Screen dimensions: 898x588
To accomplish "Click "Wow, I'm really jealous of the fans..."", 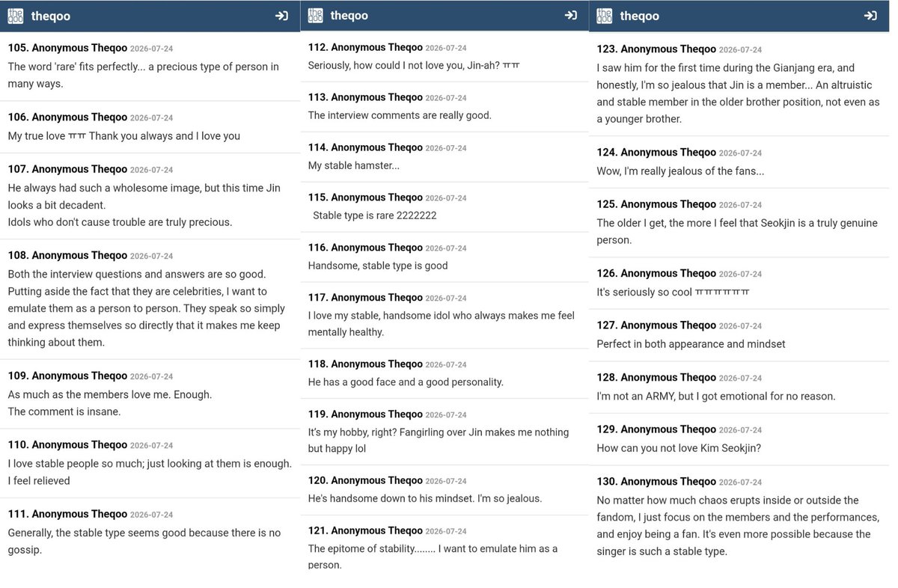I will [x=680, y=171].
